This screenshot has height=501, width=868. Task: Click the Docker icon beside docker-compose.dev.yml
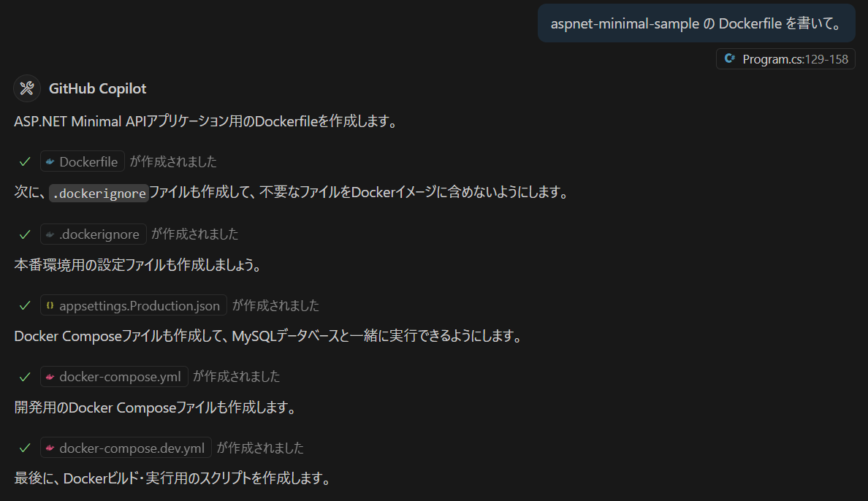pyautogui.click(x=50, y=448)
